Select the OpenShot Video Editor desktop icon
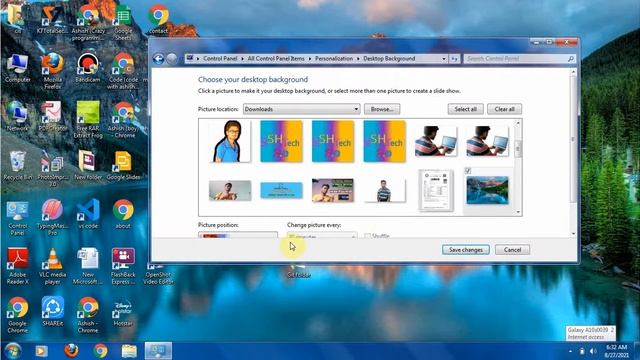 coord(158,274)
